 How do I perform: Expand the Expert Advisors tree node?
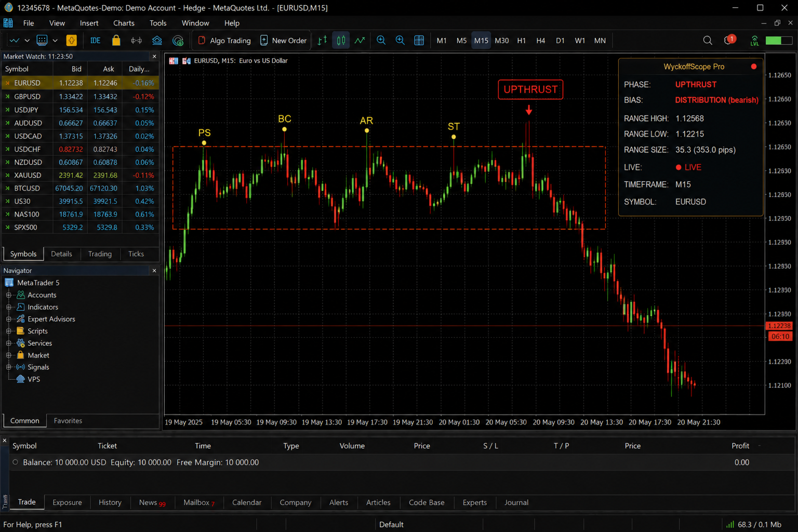click(9, 319)
